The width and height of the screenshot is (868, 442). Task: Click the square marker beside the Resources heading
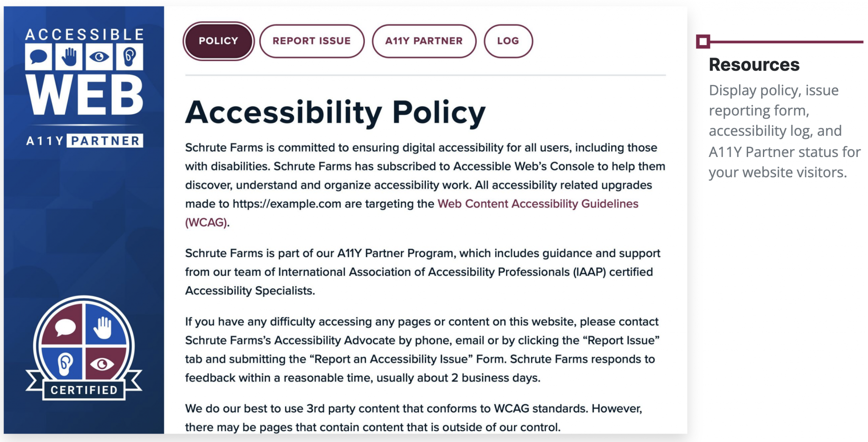click(x=704, y=41)
